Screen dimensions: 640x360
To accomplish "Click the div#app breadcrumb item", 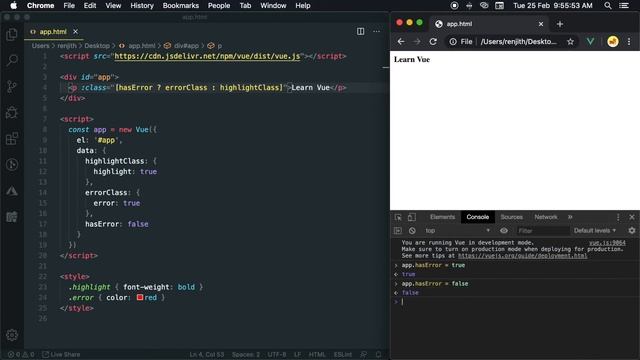I will click(x=186, y=46).
